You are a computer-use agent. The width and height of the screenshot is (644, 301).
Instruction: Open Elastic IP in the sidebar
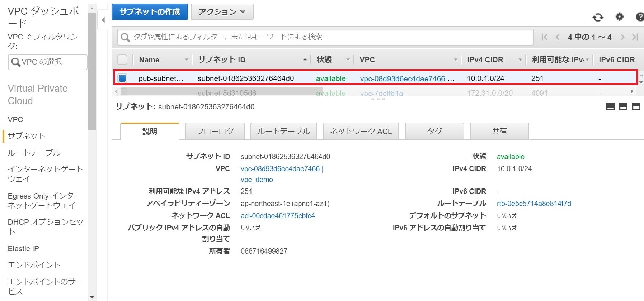pos(23,249)
